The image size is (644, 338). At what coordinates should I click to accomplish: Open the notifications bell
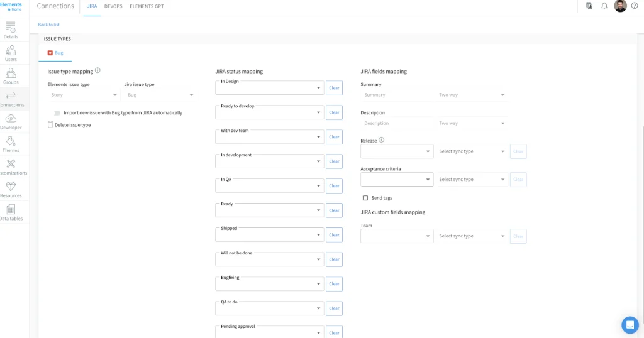coord(604,6)
